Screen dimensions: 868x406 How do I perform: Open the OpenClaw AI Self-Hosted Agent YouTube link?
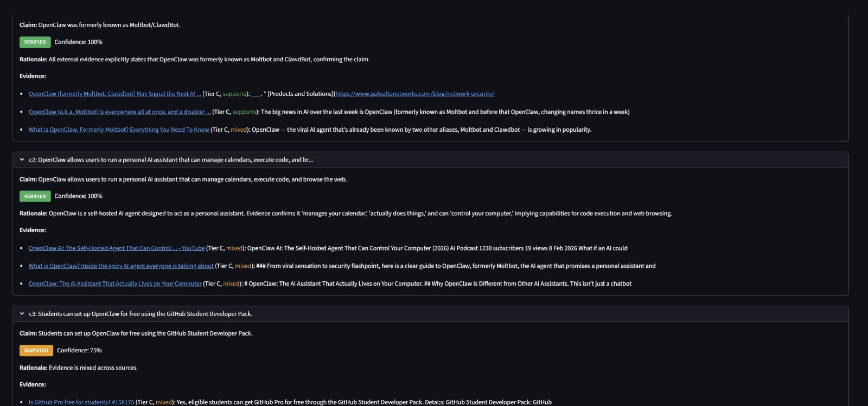click(x=116, y=248)
